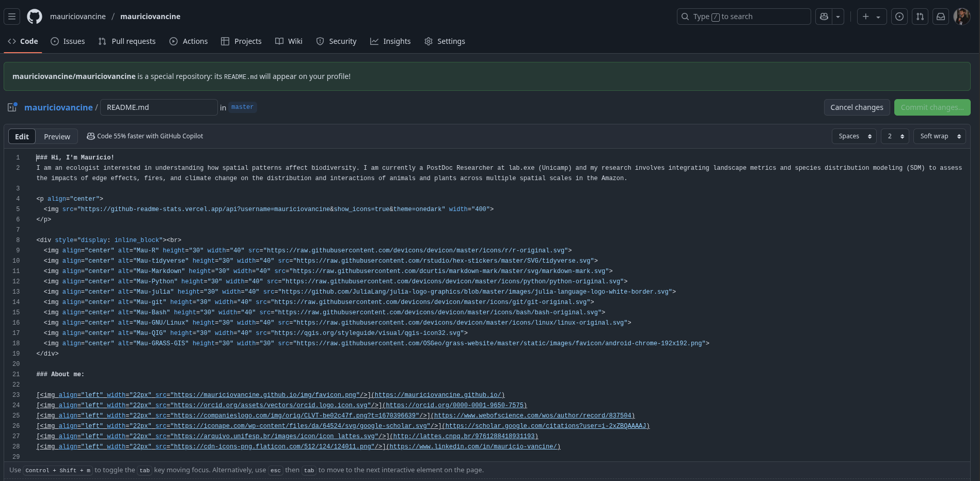980x481 pixels.
Task: Open the indent size dropdown
Action: [895, 136]
